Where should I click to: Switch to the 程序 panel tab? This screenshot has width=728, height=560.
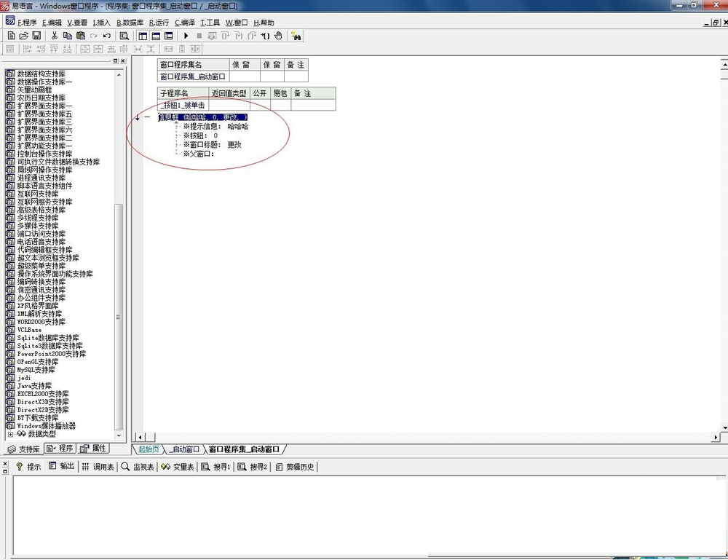click(60, 448)
